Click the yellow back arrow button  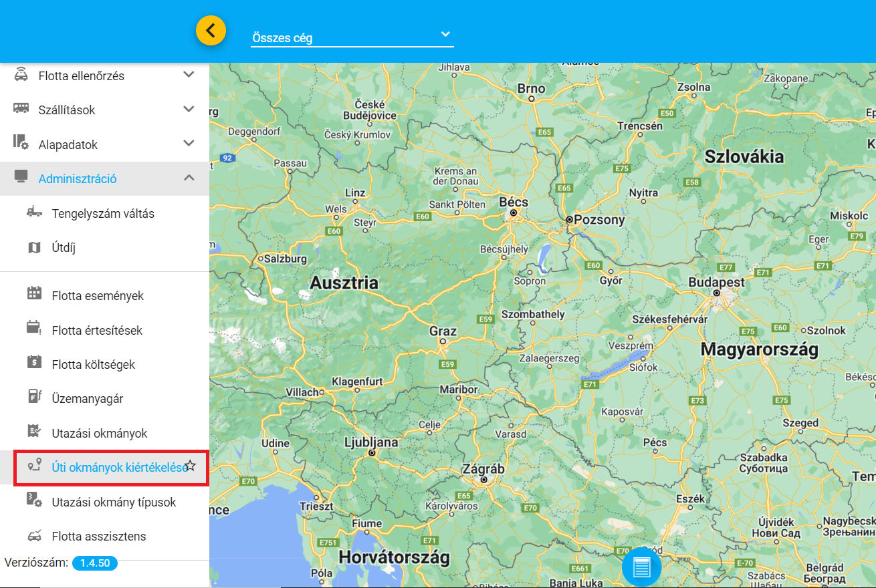(x=211, y=31)
